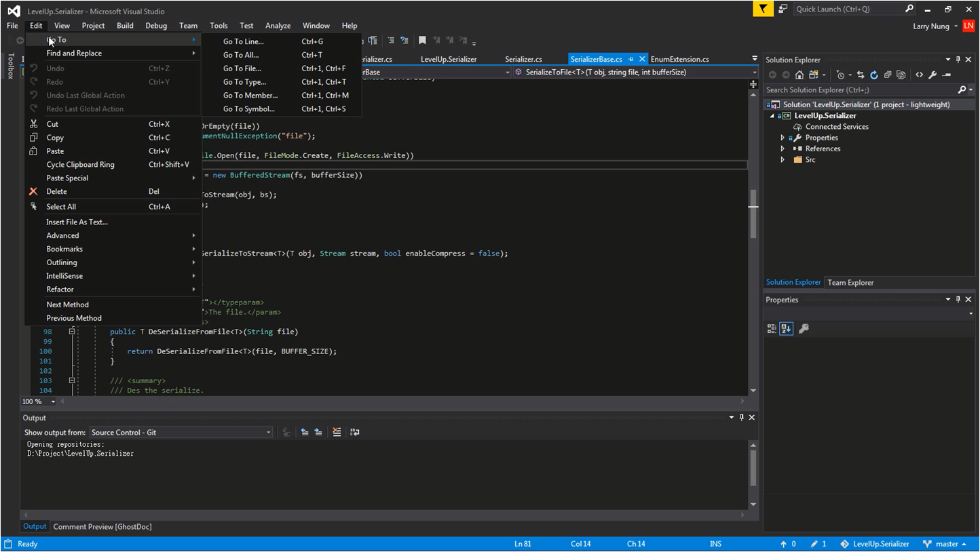980x552 pixels.
Task: Click the Toolbox side tab
Action: pyautogui.click(x=10, y=66)
